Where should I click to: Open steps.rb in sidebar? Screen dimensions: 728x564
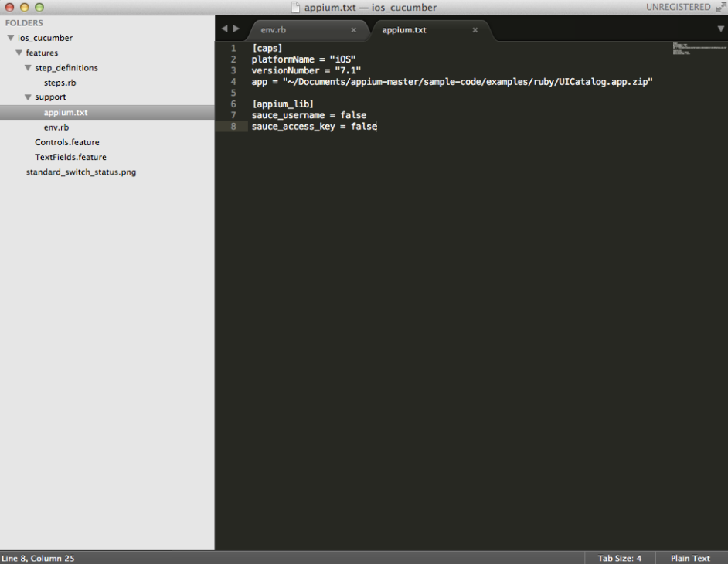pos(60,83)
